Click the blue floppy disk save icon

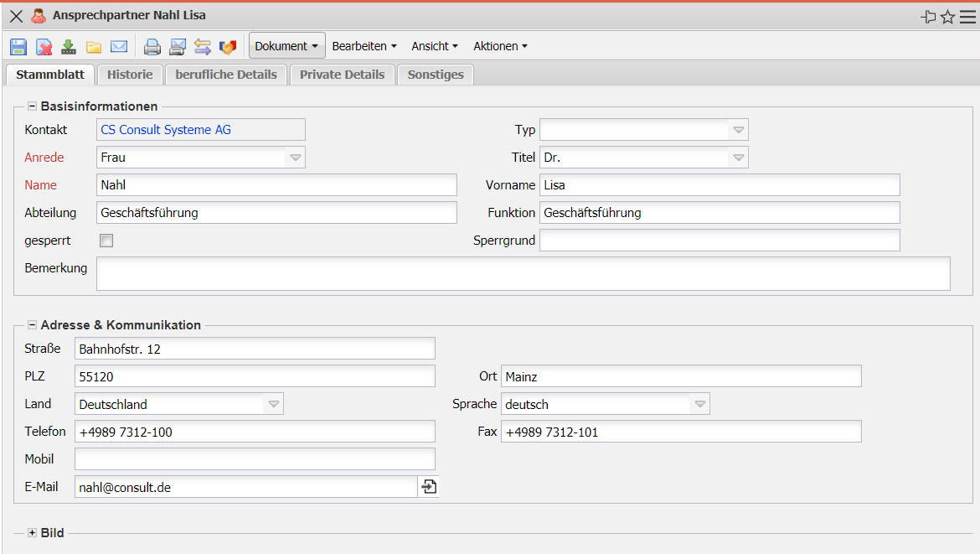[18, 47]
